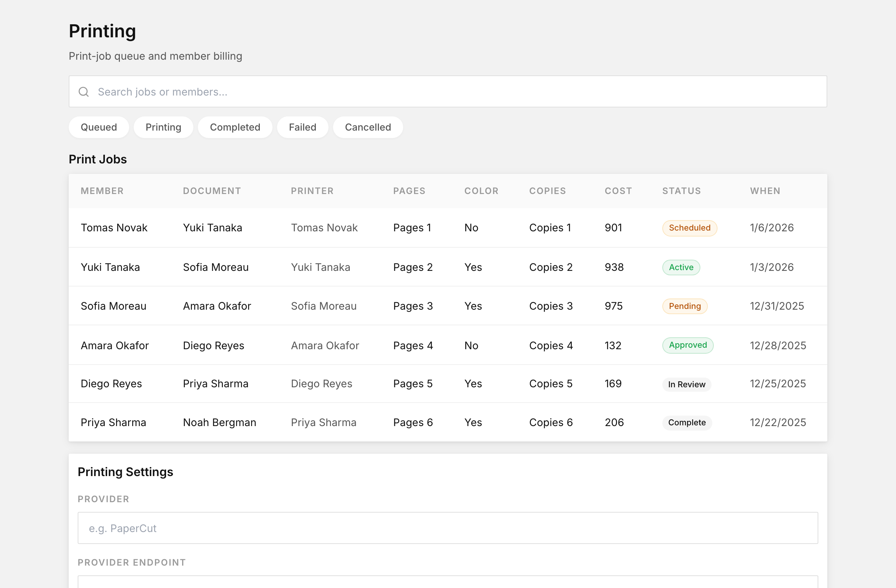This screenshot has height=588, width=896.
Task: Sort by the COST column header
Action: pyautogui.click(x=618, y=191)
